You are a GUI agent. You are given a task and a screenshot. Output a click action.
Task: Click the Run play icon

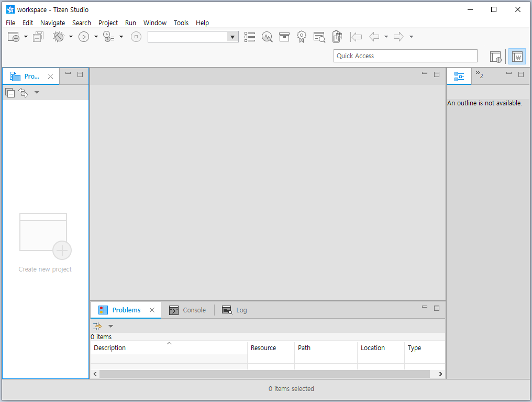coord(84,37)
